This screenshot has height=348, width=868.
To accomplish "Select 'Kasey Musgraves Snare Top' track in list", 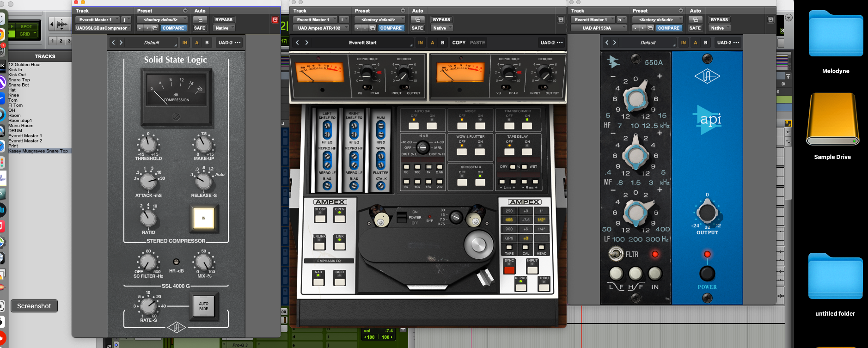I will coord(40,151).
